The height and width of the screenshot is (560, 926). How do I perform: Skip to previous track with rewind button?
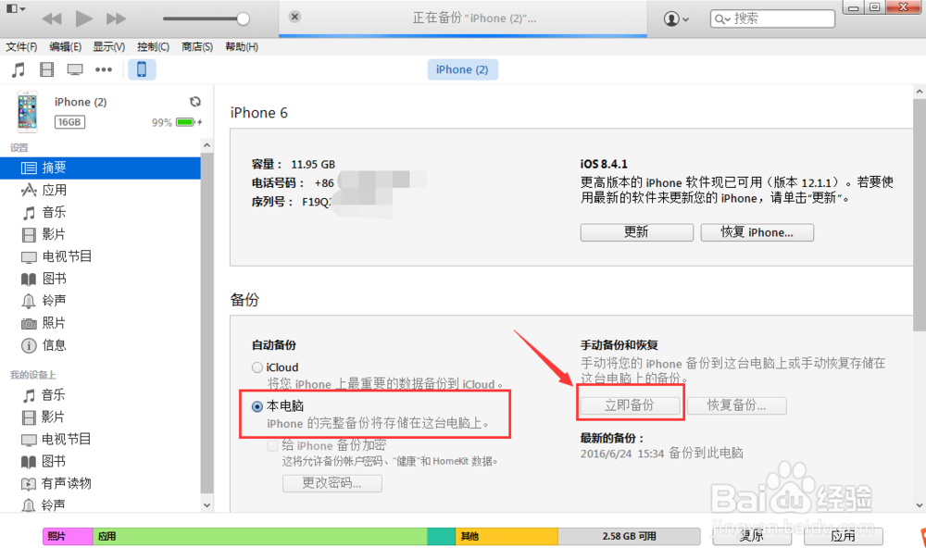52,19
